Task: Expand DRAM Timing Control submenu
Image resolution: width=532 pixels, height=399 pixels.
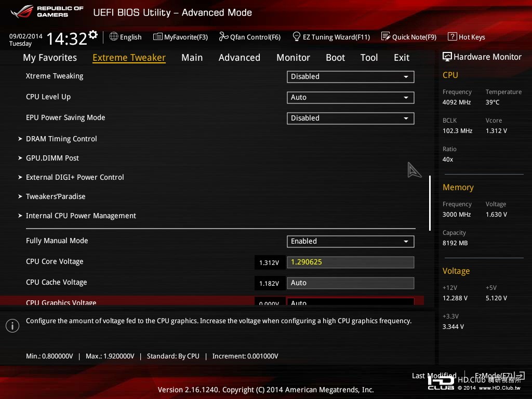Action: point(61,139)
